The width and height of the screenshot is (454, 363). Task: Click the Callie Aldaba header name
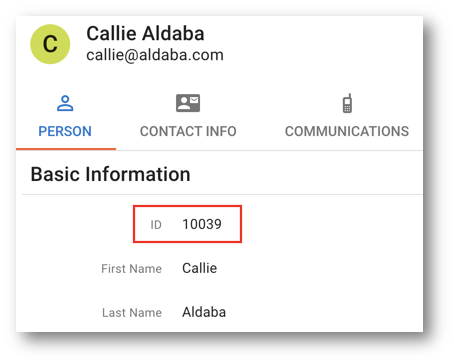[x=145, y=33]
